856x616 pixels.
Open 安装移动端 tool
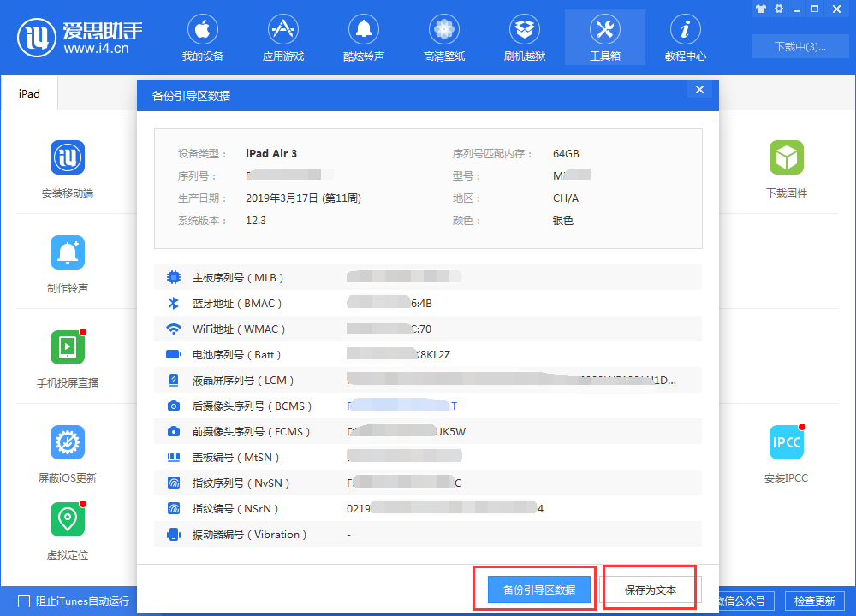pos(68,169)
